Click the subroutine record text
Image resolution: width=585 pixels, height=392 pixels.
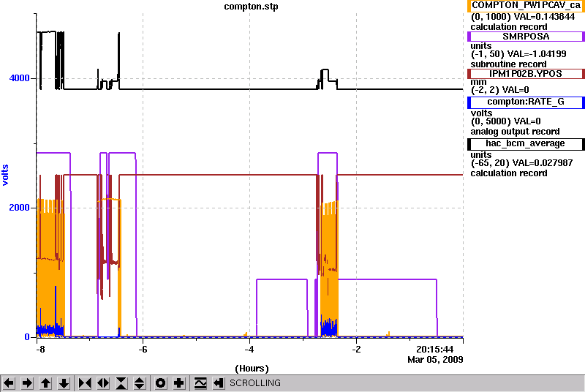pyautogui.click(x=508, y=64)
